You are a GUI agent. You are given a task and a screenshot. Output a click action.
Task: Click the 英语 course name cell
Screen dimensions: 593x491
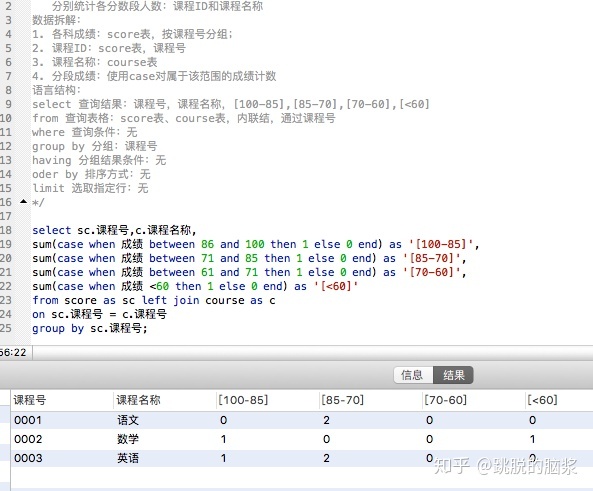tap(128, 458)
